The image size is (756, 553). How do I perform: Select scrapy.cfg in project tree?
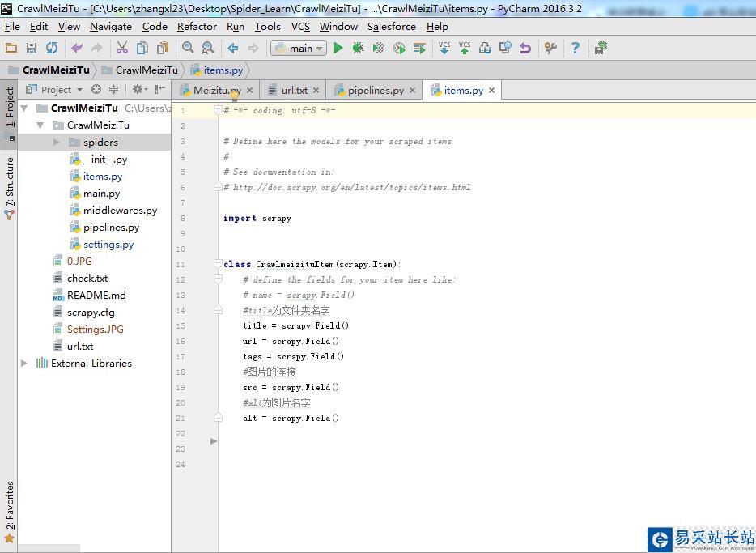[x=91, y=313]
